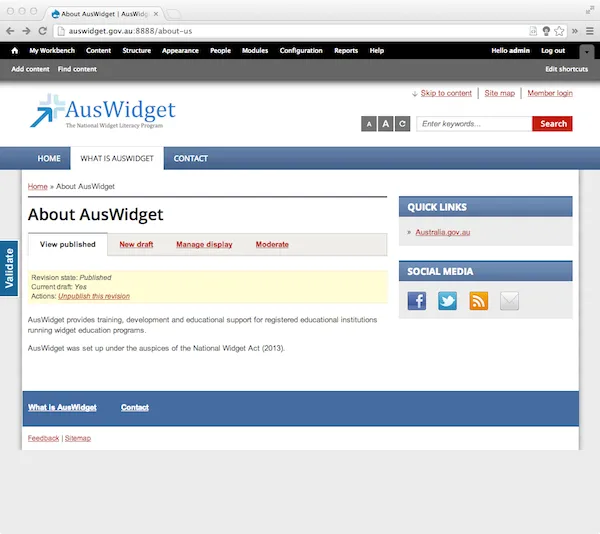Open the Help admin menu
600x534 pixels.
click(x=377, y=50)
